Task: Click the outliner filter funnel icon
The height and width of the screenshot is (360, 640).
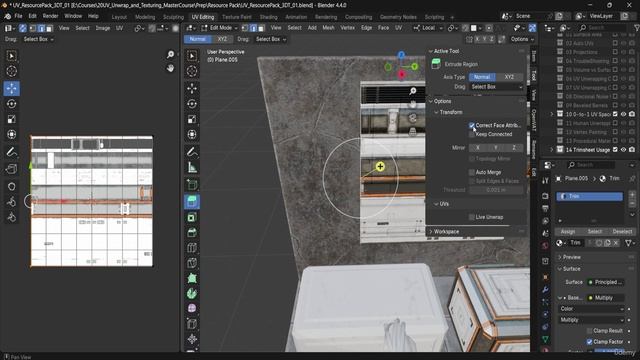Action: [636, 28]
